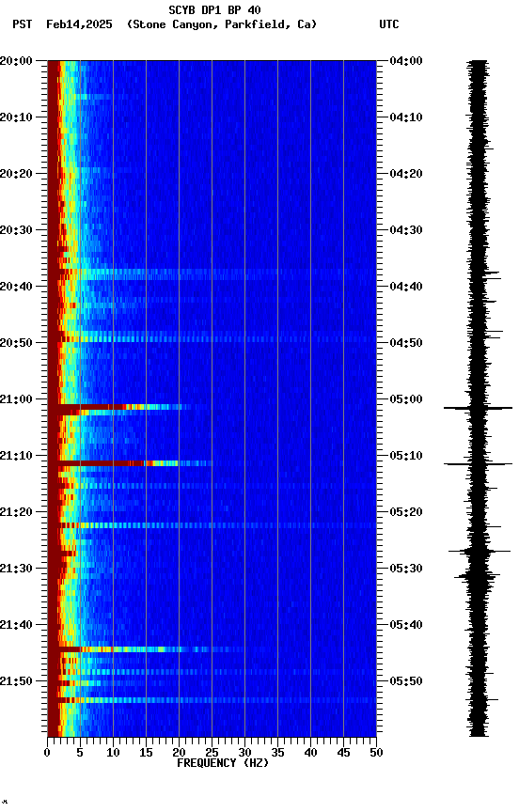Click the 5 Hz frequency tick label

80,753
